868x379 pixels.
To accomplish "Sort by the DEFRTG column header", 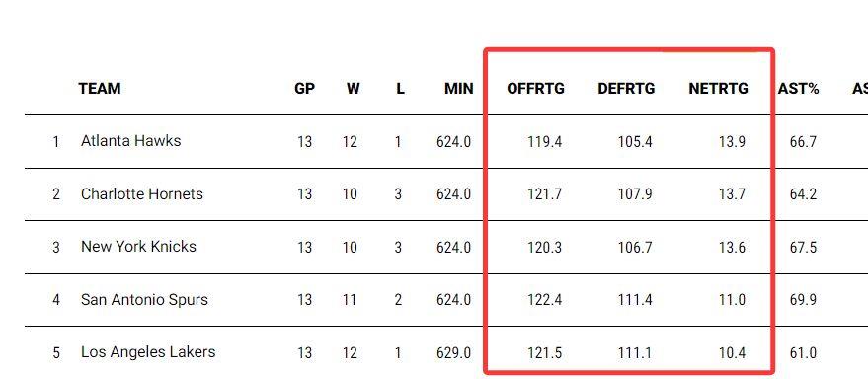I will (627, 89).
